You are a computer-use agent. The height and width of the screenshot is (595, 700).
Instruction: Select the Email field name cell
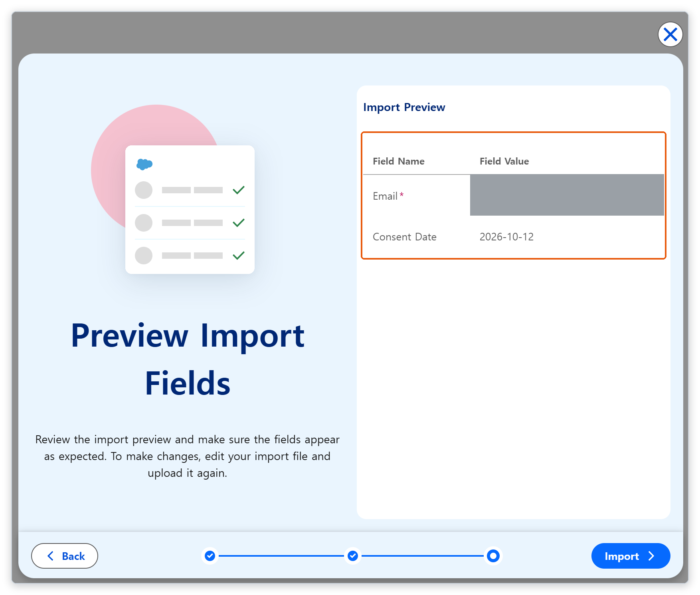[417, 196]
